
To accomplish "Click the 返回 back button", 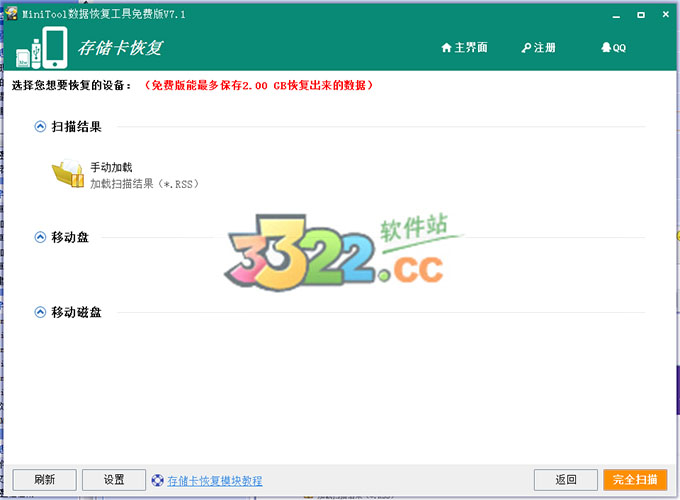I will 566,480.
